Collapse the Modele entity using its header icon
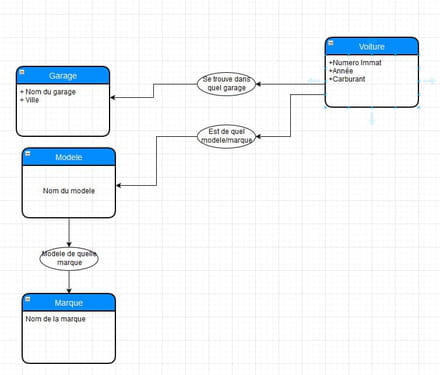 coord(28,153)
